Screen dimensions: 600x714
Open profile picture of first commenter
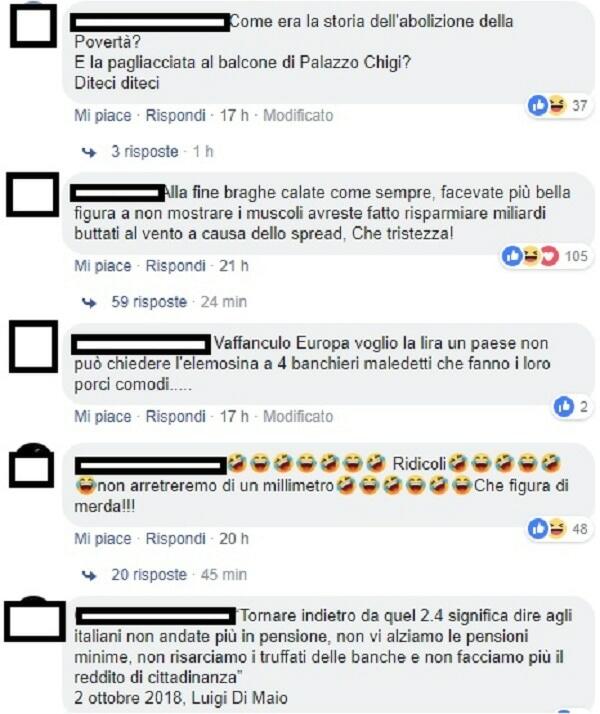(x=33, y=26)
